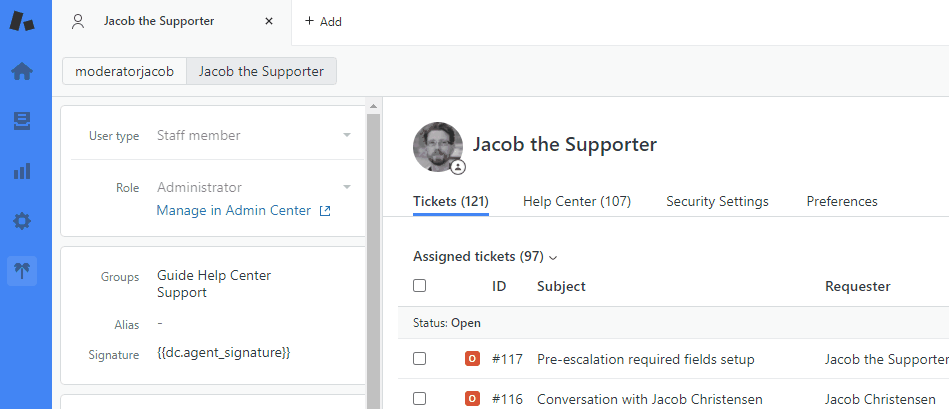Click the Signature field value
The width and height of the screenshot is (949, 409).
pyautogui.click(x=223, y=353)
